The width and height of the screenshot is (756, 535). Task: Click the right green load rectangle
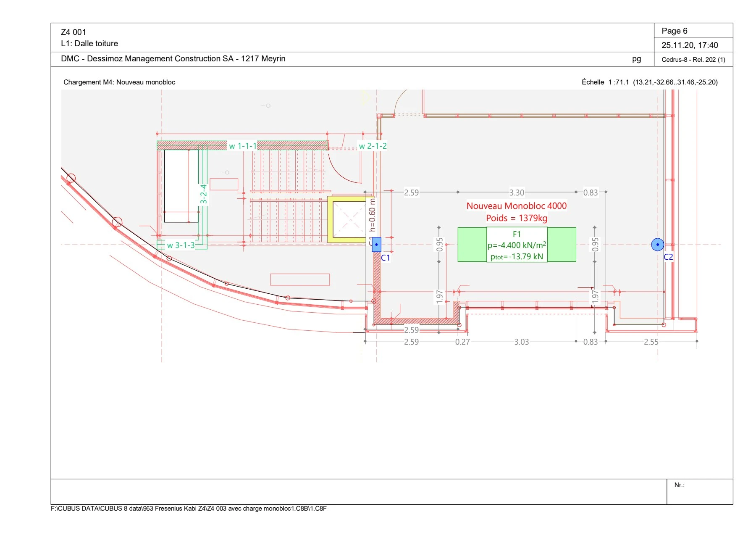(x=562, y=245)
